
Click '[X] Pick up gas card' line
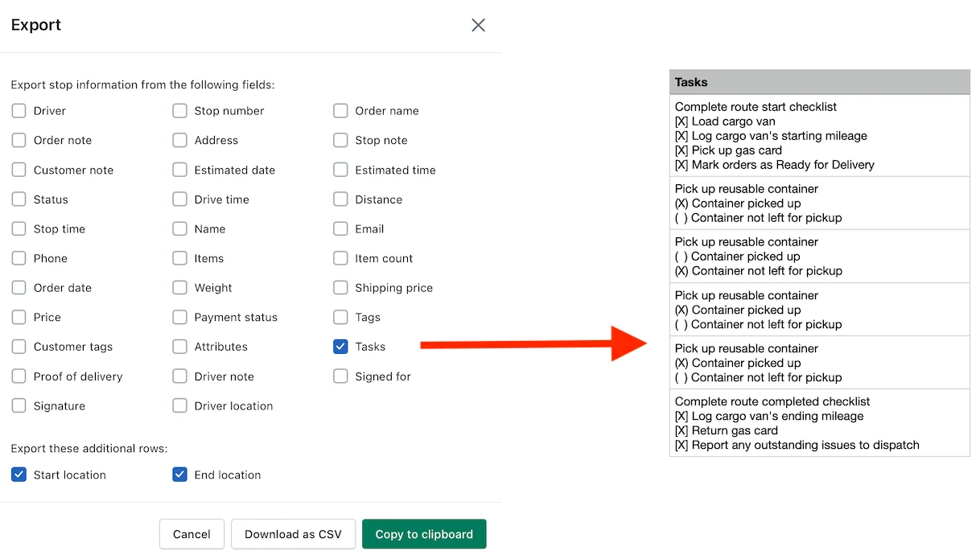point(728,150)
